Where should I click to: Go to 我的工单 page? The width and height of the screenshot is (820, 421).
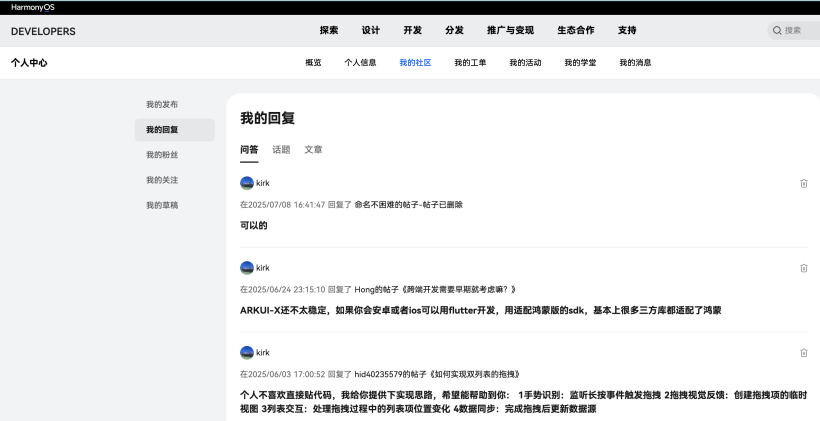click(x=470, y=63)
